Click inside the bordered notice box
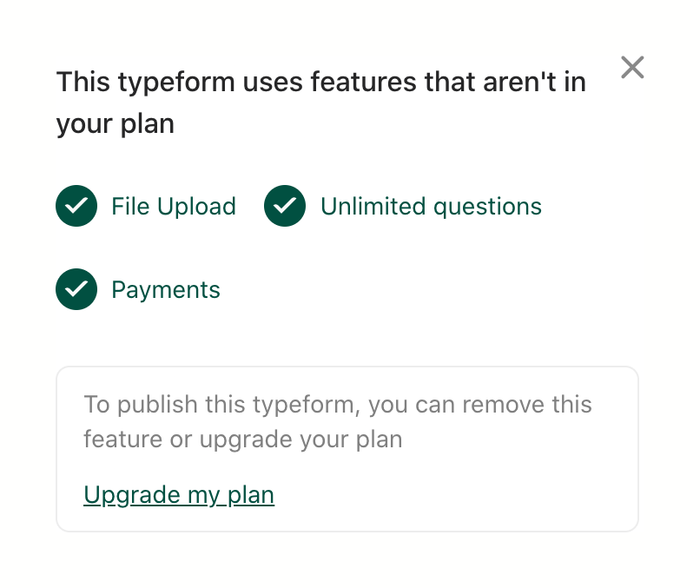This screenshot has width=700, height=588. [347, 448]
